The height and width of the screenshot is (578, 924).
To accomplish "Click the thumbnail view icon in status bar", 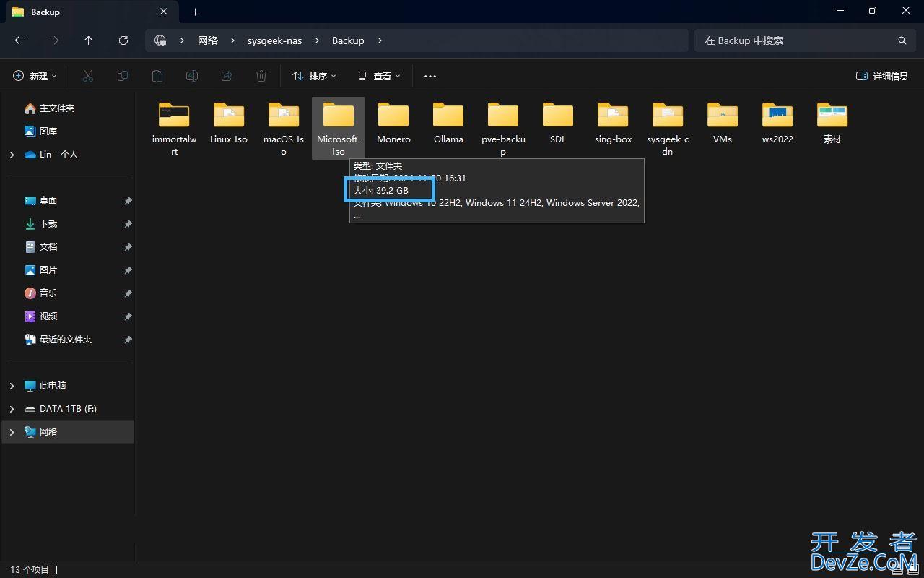I will point(912,569).
